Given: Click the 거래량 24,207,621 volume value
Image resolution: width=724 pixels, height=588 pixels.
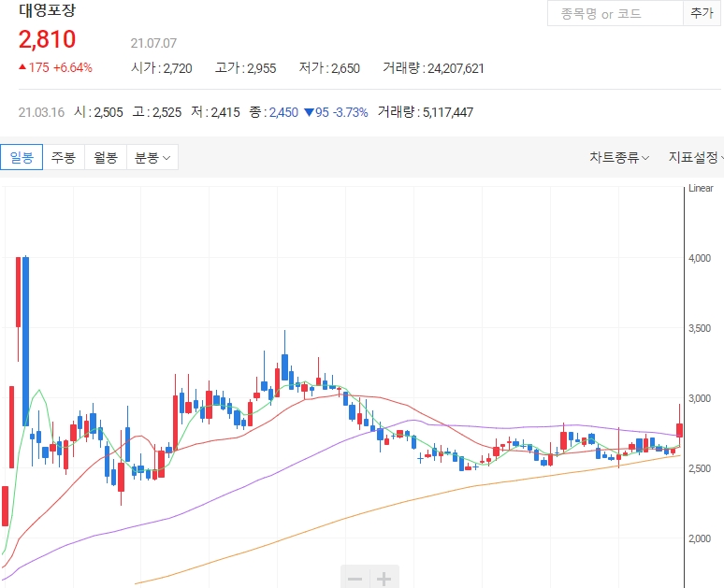Looking at the screenshot, I should (x=434, y=68).
